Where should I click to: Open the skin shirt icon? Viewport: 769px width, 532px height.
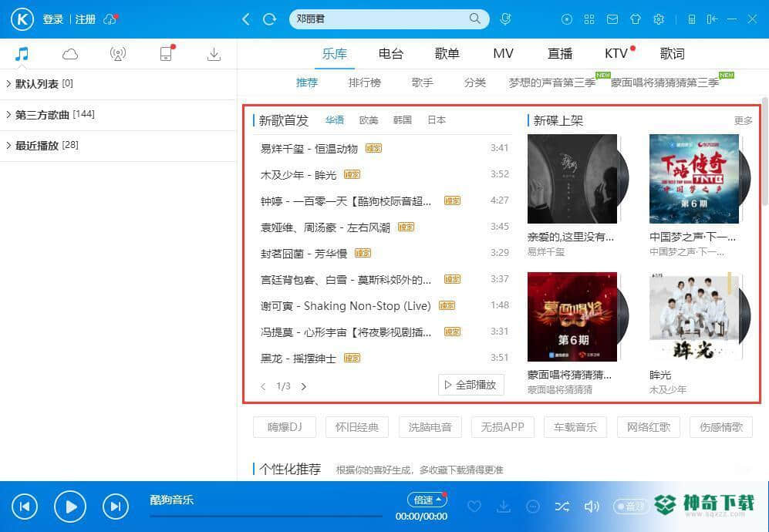[x=636, y=19]
